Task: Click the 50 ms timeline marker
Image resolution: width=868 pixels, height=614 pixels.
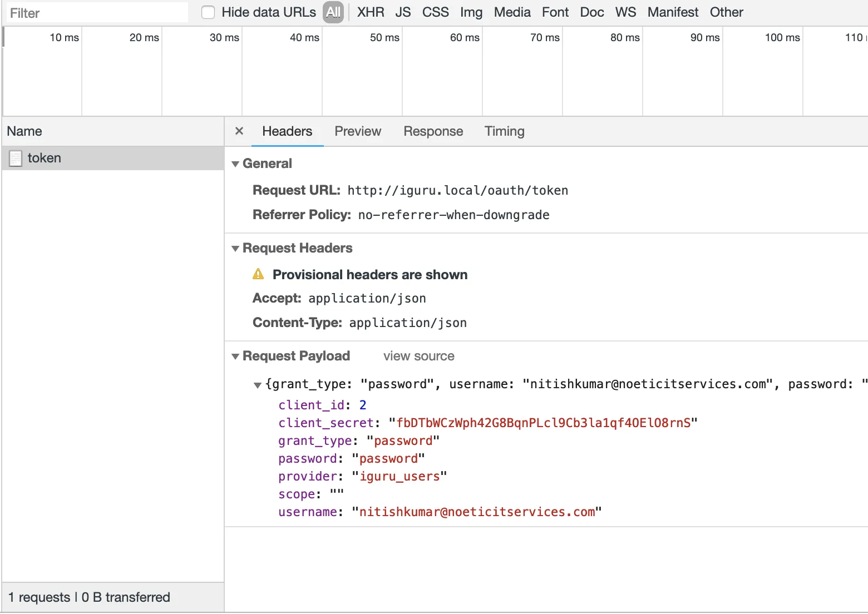Action: pyautogui.click(x=384, y=37)
